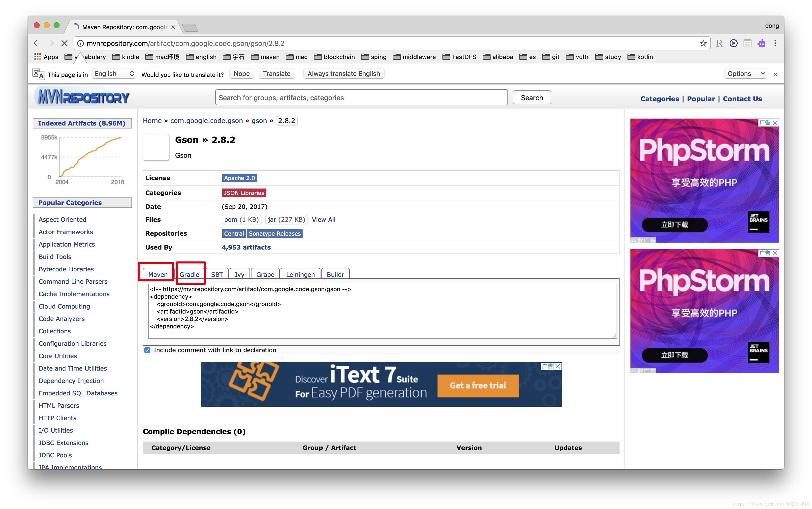
Task: Click the Home breadcrumb link
Action: pos(152,121)
